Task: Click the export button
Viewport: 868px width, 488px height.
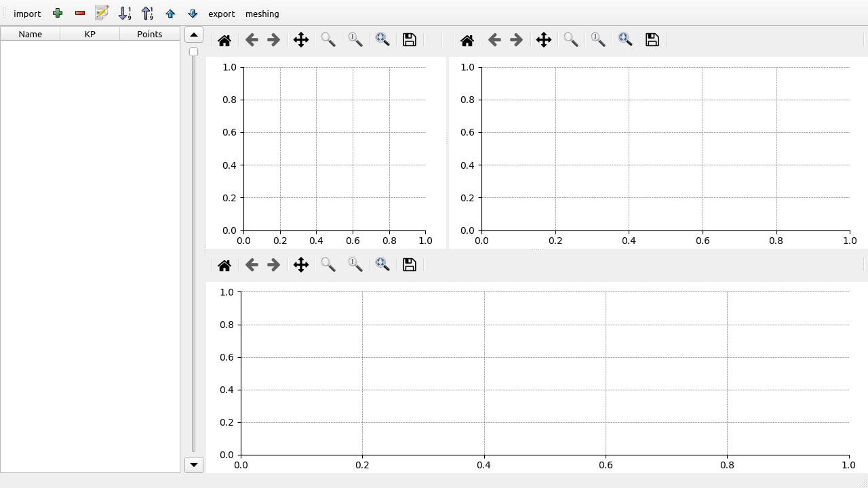Action: tap(221, 14)
